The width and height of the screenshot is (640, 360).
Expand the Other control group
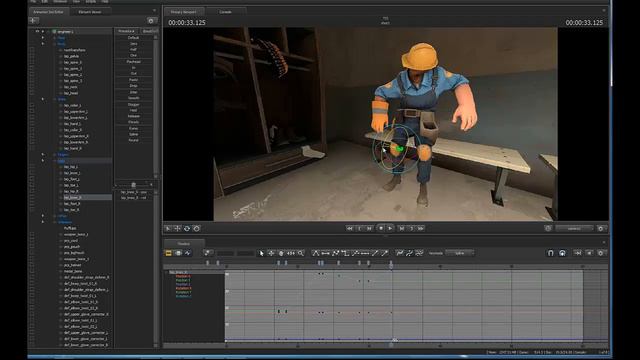43,216
